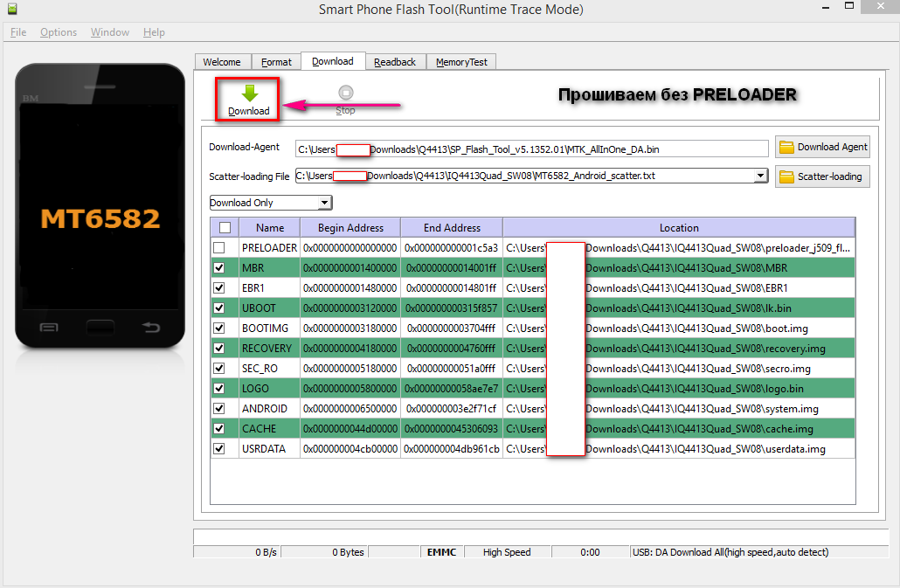
Task: Maximize the Smart Phone Flash Tool window
Action: 849,6
